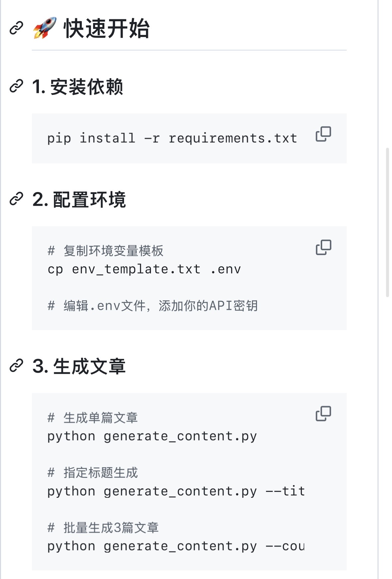Copy the generate_content.py code block
Image resolution: width=392 pixels, height=579 pixels.
323,414
